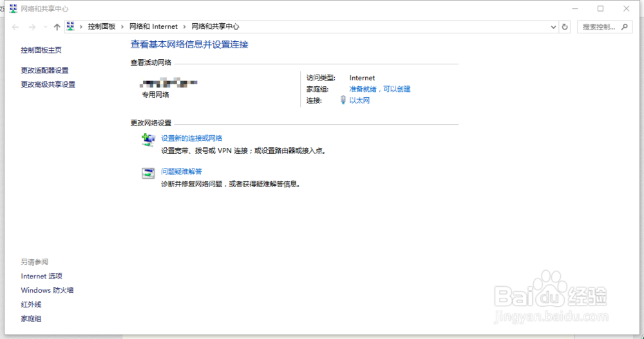Viewport: 644px width, 339px height.
Task: Select 网络和共享中心 breadcrumb
Action: 215,26
